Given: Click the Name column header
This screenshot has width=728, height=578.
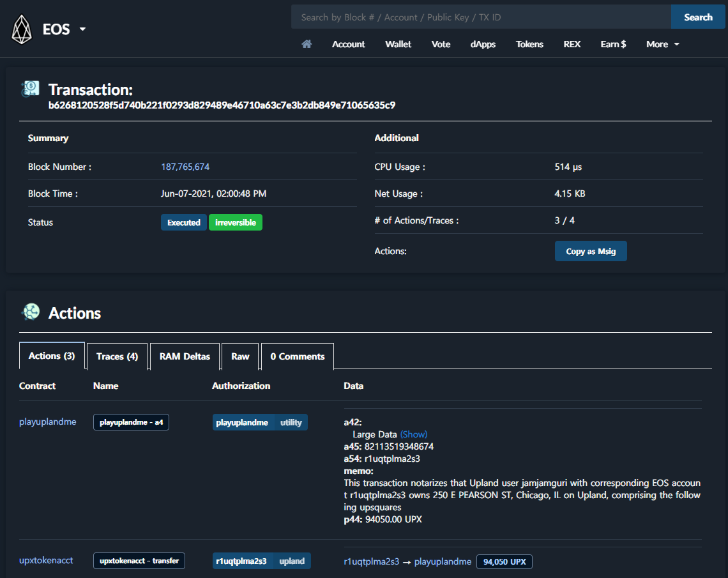Looking at the screenshot, I should pyautogui.click(x=105, y=386).
